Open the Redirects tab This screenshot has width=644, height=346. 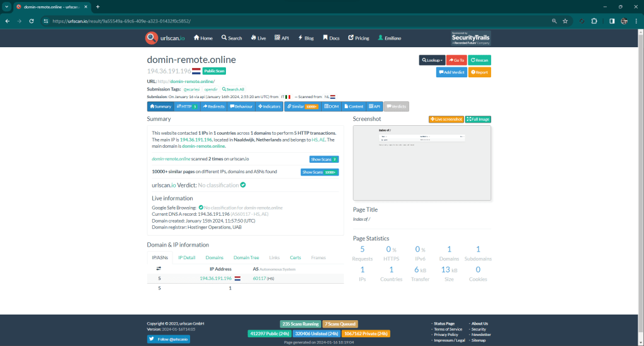coord(213,106)
